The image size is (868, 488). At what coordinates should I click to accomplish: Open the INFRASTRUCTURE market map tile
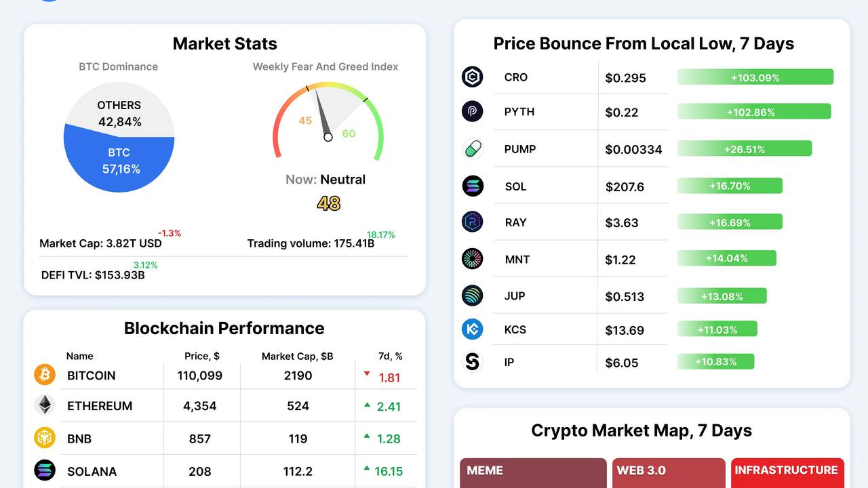tap(787, 473)
